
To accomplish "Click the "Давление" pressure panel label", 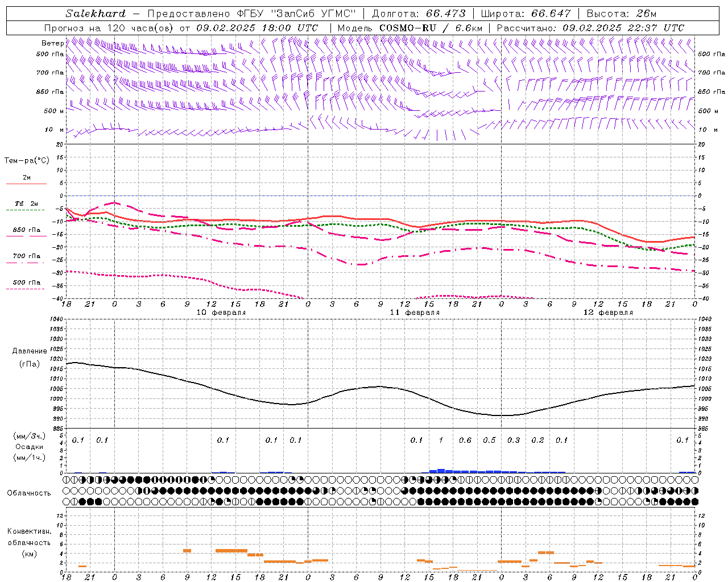I will click(30, 351).
